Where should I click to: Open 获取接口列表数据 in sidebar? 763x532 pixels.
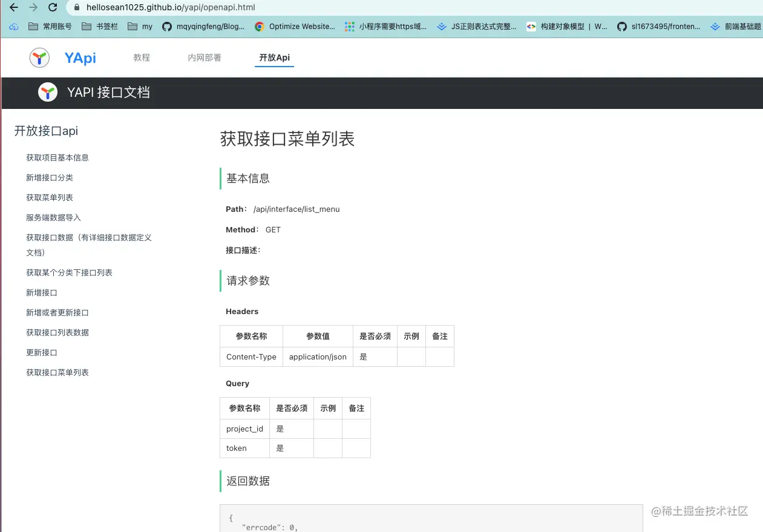coord(57,332)
